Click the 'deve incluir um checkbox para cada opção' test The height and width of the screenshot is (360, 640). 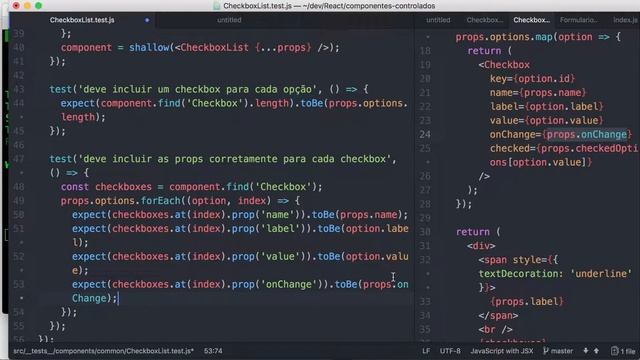[x=209, y=89]
